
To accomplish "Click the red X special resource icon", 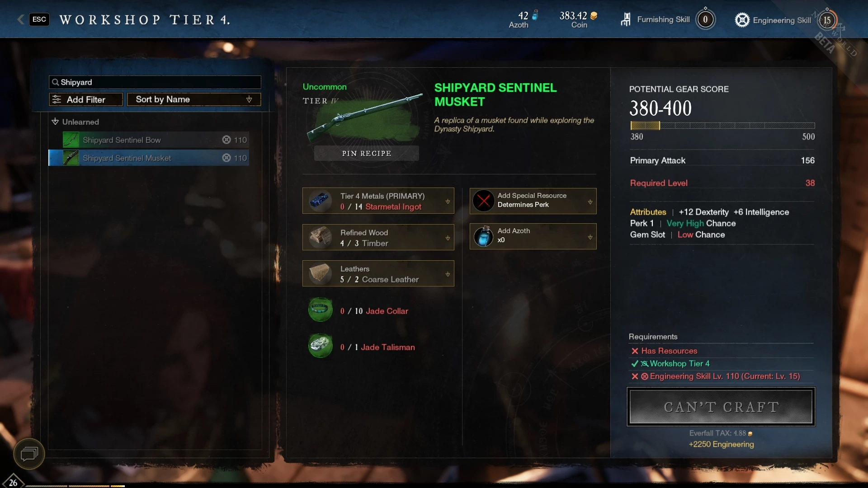I will tap(483, 201).
